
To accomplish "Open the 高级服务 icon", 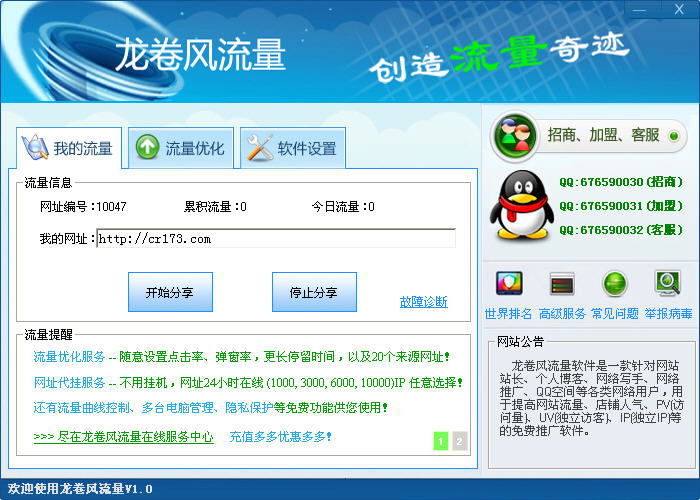I will pos(562,283).
